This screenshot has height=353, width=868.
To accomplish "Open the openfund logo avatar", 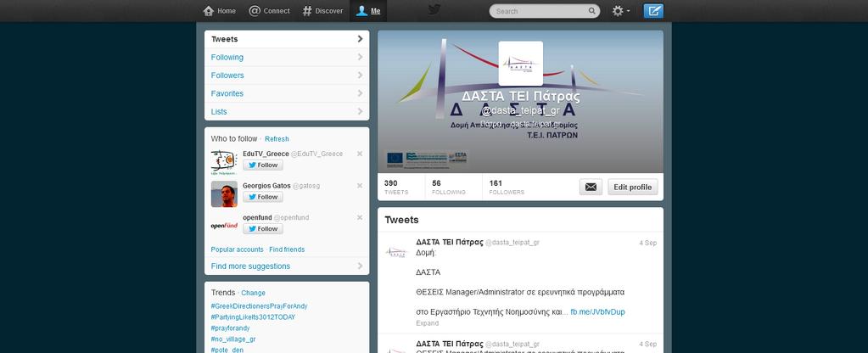I will pyautogui.click(x=224, y=226).
